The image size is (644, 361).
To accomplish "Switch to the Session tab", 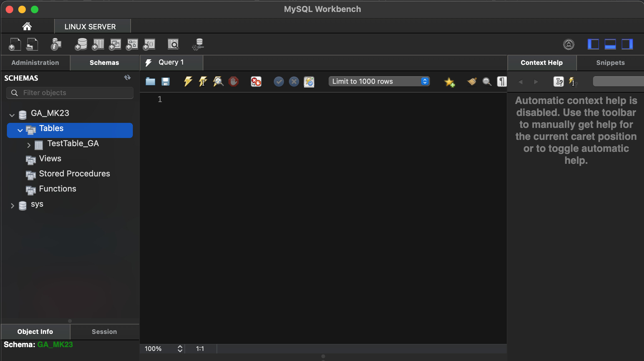I will pos(104,332).
